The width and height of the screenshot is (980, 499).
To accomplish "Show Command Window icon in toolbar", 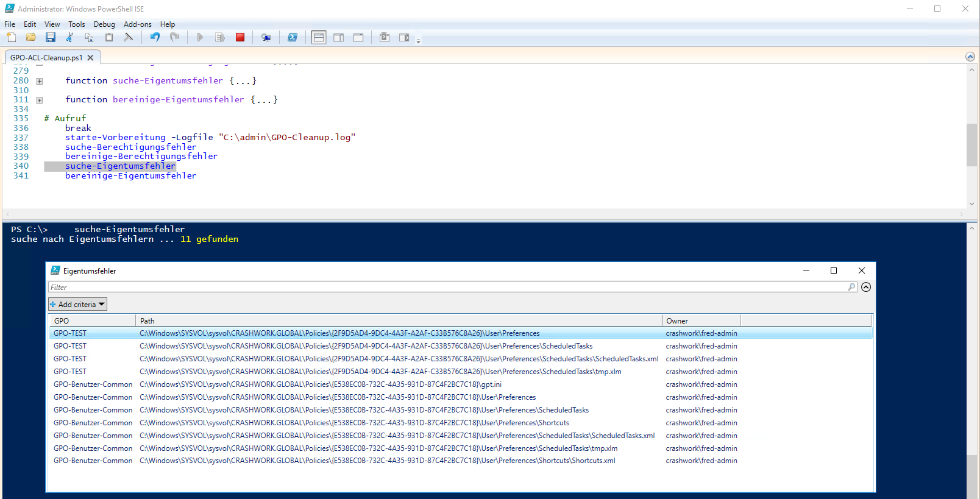I will tap(385, 37).
